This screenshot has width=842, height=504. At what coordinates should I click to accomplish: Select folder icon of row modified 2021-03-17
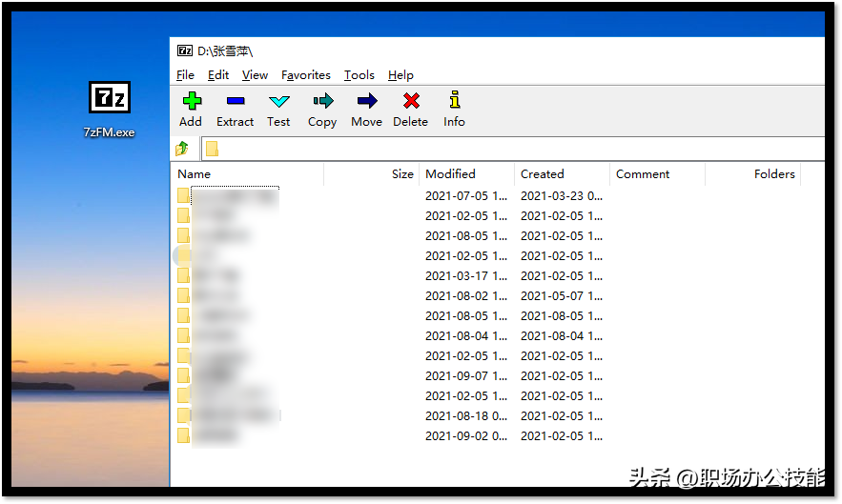tap(183, 275)
